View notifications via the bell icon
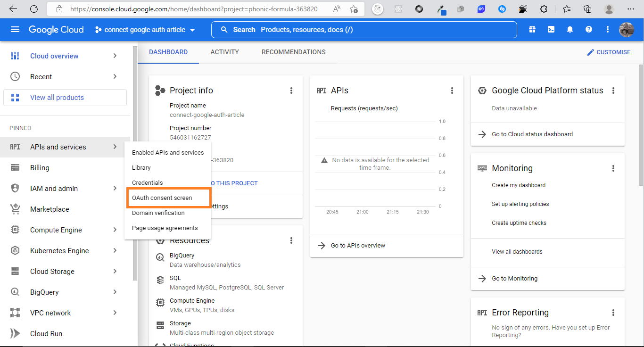 [570, 29]
